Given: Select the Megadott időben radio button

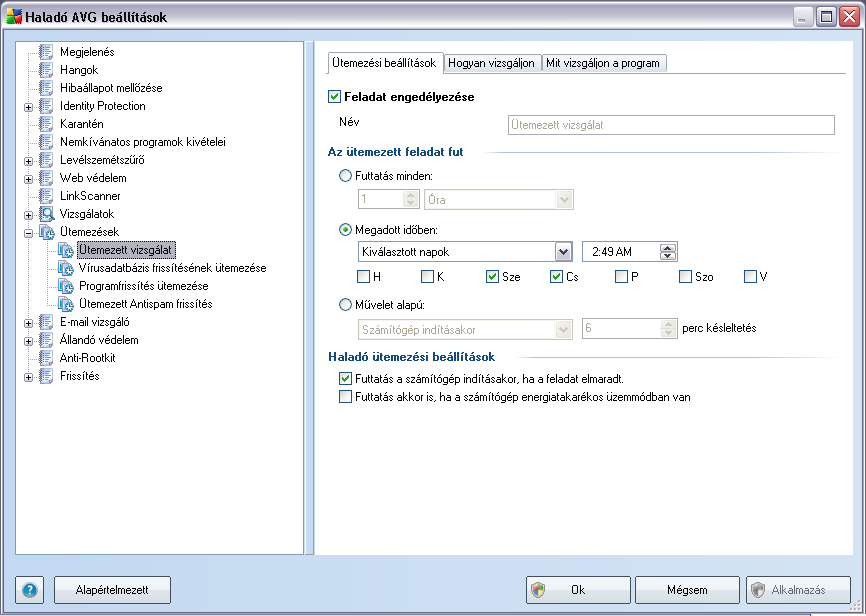Looking at the screenshot, I should (345, 230).
